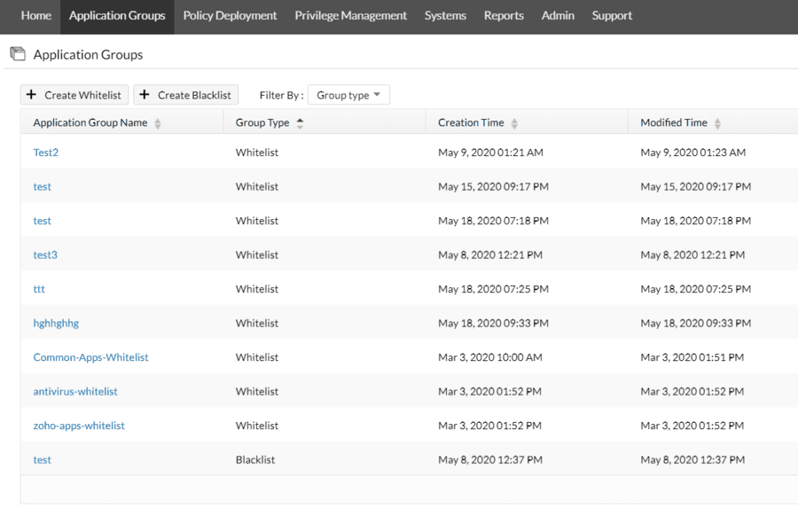
Task: Click the Create Whitelist button
Action: 74,95
